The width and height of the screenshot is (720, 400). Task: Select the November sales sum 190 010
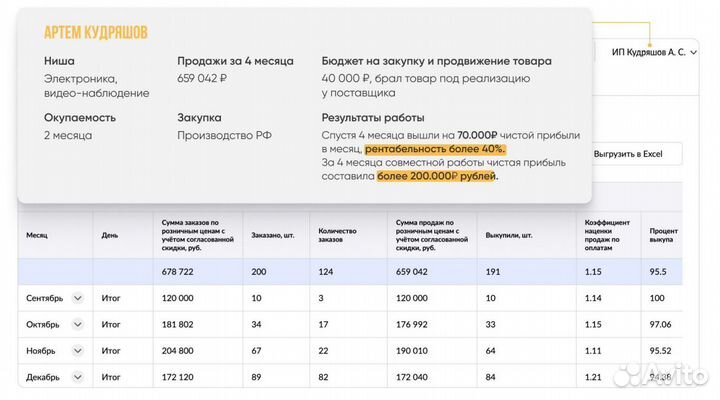pyautogui.click(x=411, y=351)
